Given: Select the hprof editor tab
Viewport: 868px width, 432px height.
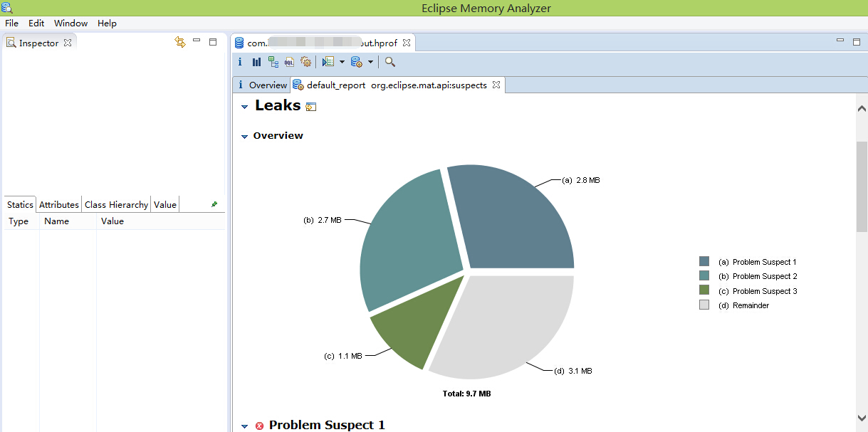Looking at the screenshot, I should [323, 43].
